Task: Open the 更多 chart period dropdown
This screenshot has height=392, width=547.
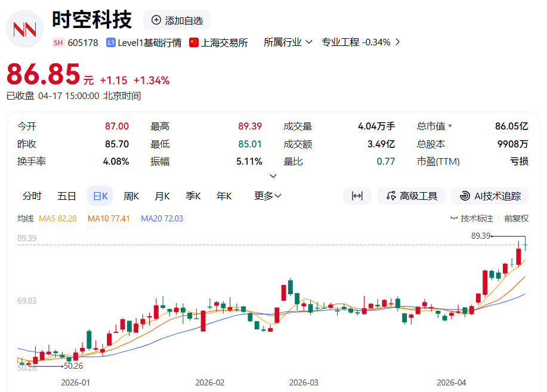Action: click(267, 196)
